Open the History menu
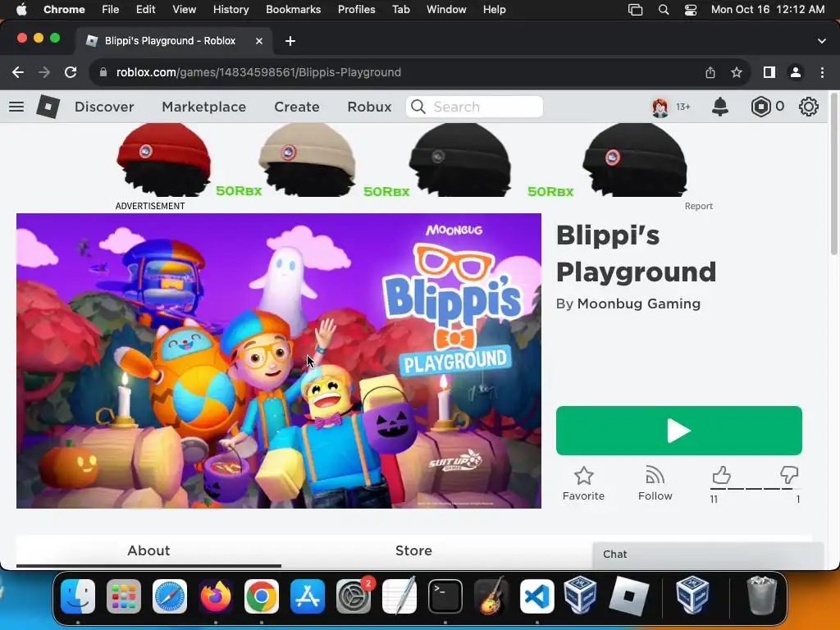This screenshot has height=630, width=840. [x=231, y=10]
